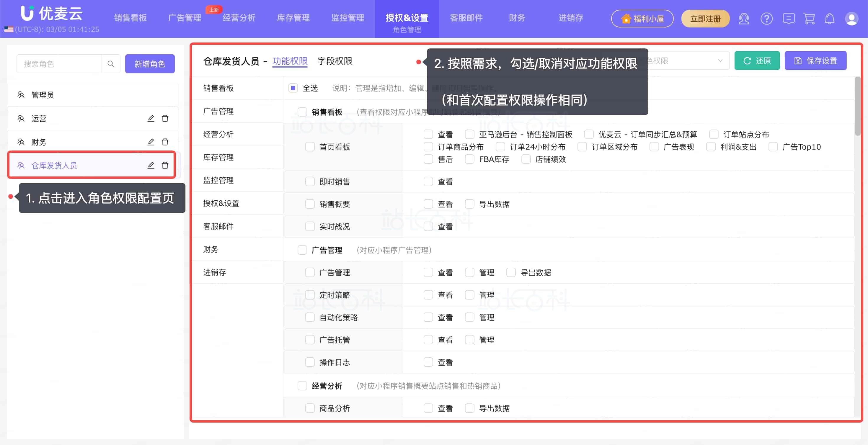
Task: Click the edit pencil icon for 运营 role
Action: (x=151, y=119)
